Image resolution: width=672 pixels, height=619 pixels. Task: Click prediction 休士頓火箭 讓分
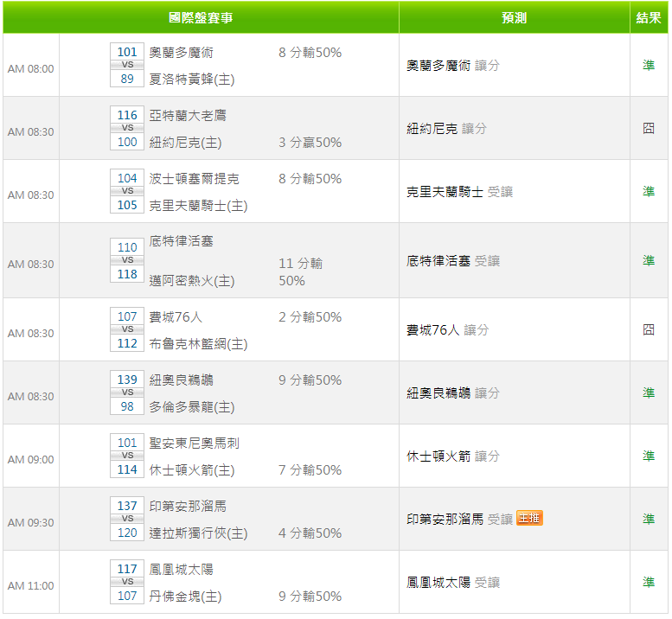click(452, 456)
